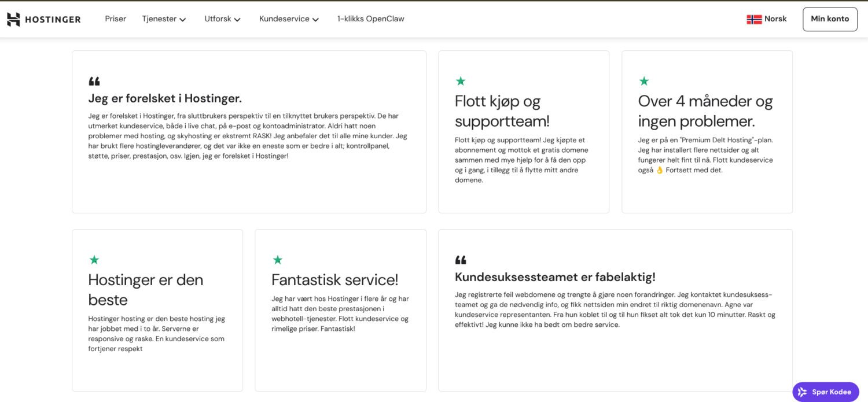Open the Priser menu item

[x=115, y=19]
